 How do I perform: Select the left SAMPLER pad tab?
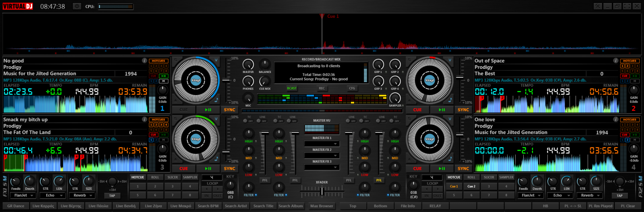(x=190, y=177)
